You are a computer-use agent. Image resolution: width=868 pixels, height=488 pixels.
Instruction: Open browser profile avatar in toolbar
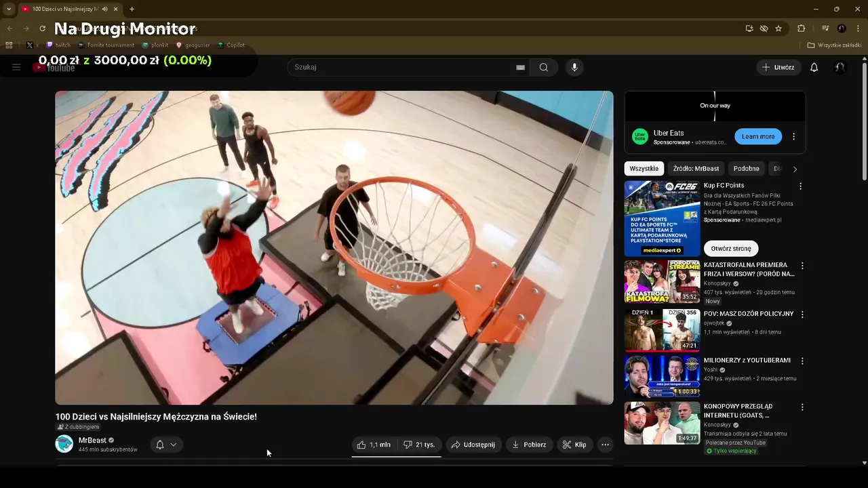pos(842,28)
